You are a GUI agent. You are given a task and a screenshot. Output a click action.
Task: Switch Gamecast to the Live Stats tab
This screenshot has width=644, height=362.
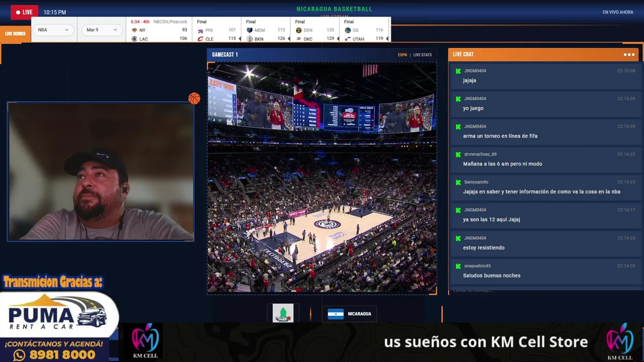coord(423,55)
